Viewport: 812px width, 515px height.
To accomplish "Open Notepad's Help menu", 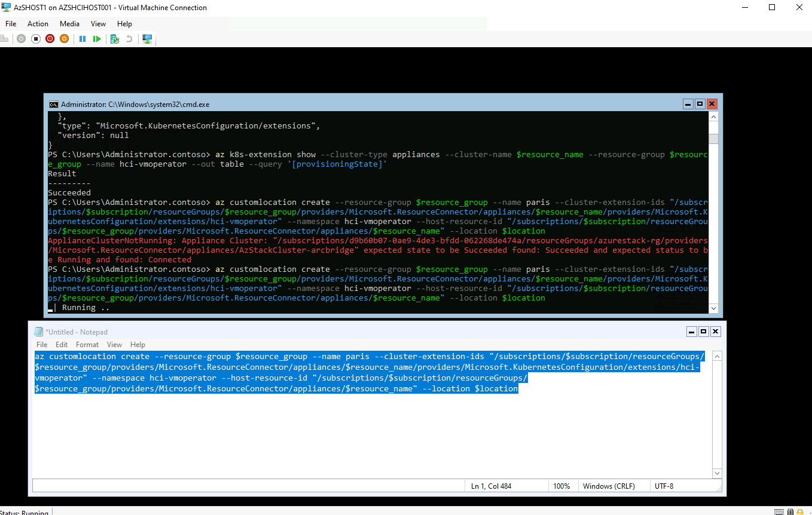I will pyautogui.click(x=138, y=345).
